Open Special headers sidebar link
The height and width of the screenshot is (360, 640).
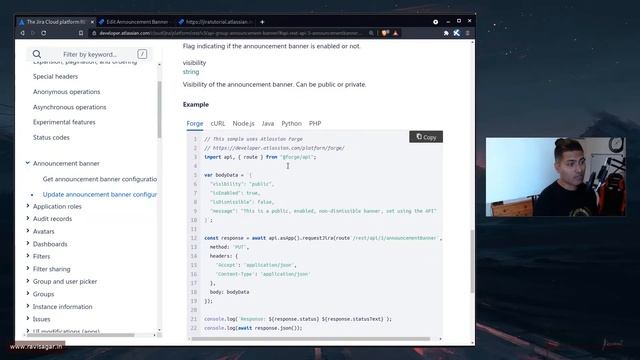[x=56, y=76]
